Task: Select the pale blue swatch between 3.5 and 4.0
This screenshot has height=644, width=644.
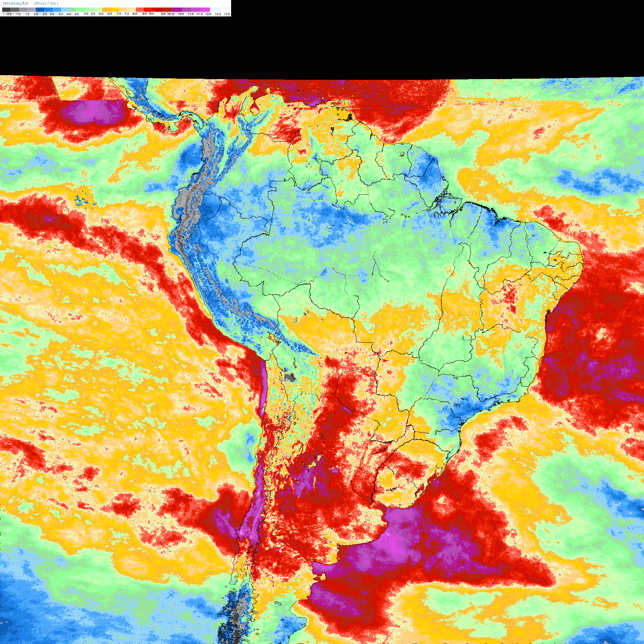Action: click(65, 10)
